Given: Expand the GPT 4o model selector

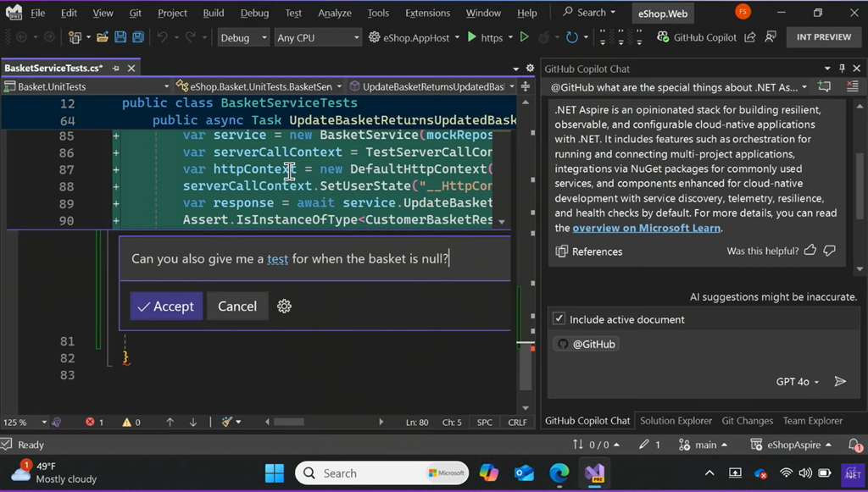Looking at the screenshot, I should coord(798,382).
